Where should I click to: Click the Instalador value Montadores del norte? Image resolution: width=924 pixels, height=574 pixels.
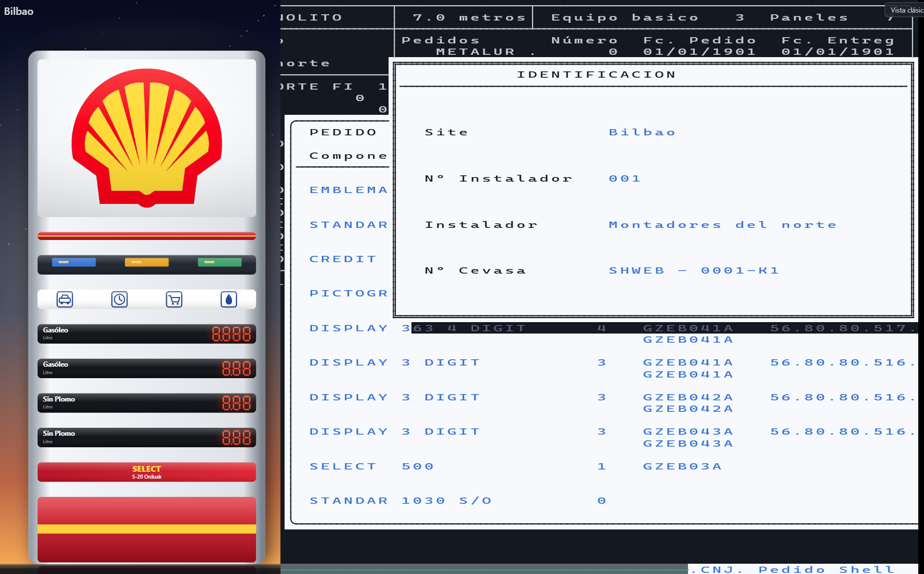(x=722, y=225)
